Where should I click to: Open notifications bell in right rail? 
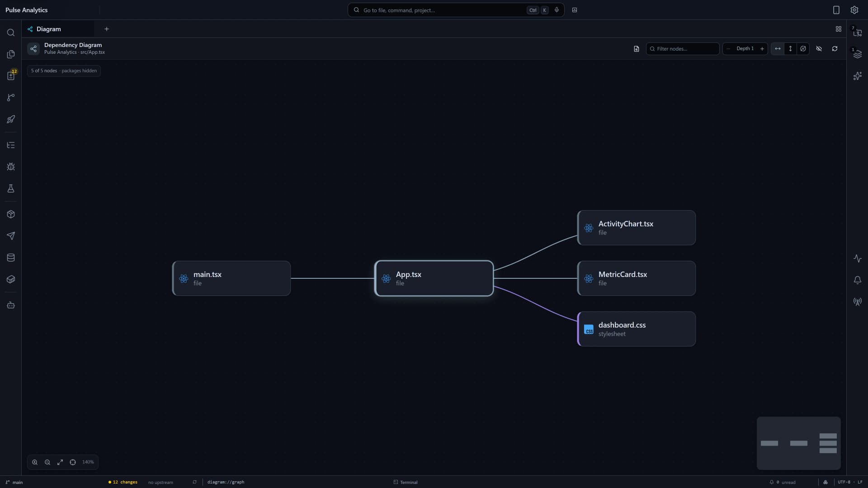click(x=857, y=280)
